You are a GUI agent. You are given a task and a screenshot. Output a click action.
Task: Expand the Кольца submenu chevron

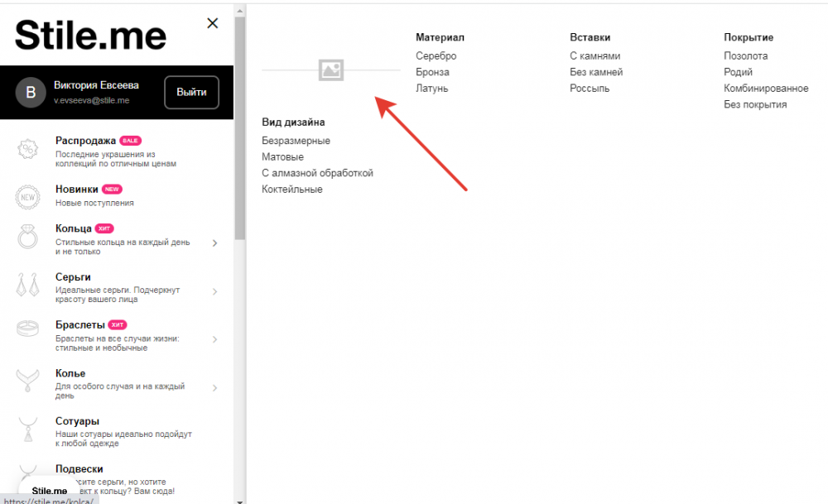click(x=214, y=242)
